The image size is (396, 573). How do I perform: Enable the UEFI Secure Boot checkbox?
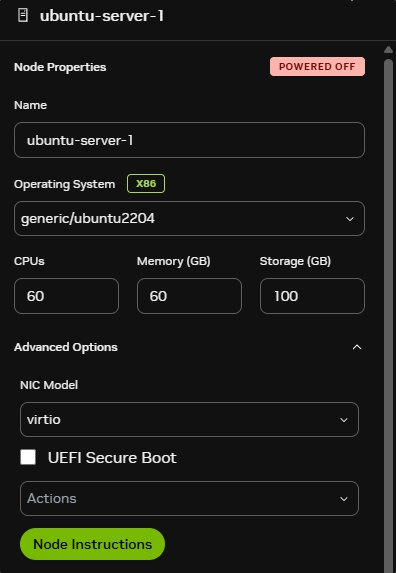[28, 457]
